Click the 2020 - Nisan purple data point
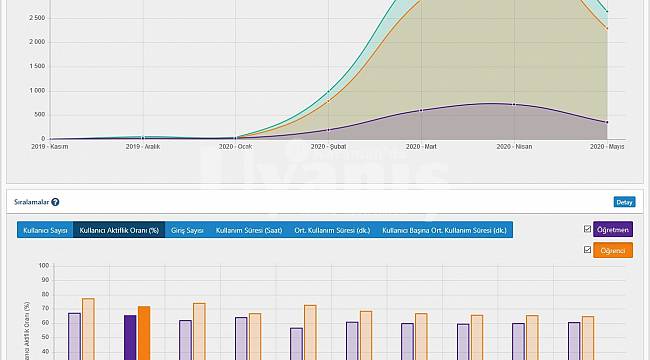The image size is (650, 360). pos(514,105)
